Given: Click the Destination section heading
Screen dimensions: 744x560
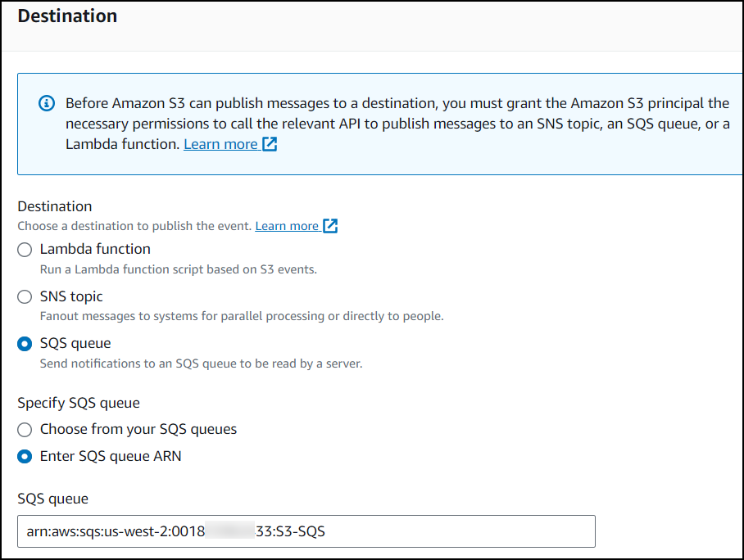Looking at the screenshot, I should [x=67, y=16].
